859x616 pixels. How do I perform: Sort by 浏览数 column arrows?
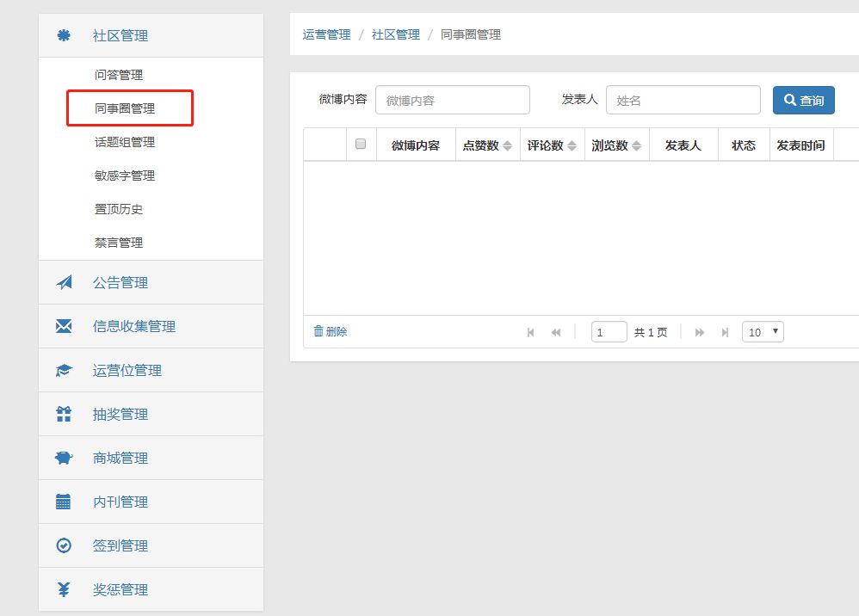click(637, 145)
